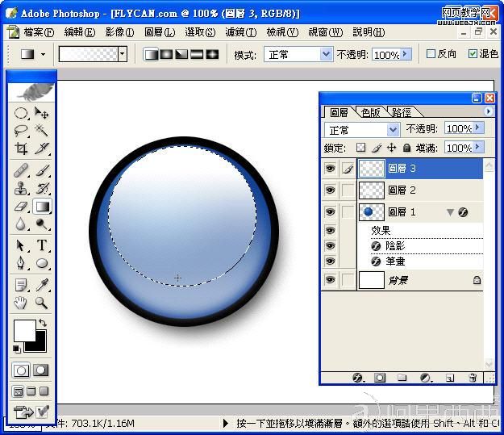Click the add layer style icon
504x435 pixels.
[358, 378]
